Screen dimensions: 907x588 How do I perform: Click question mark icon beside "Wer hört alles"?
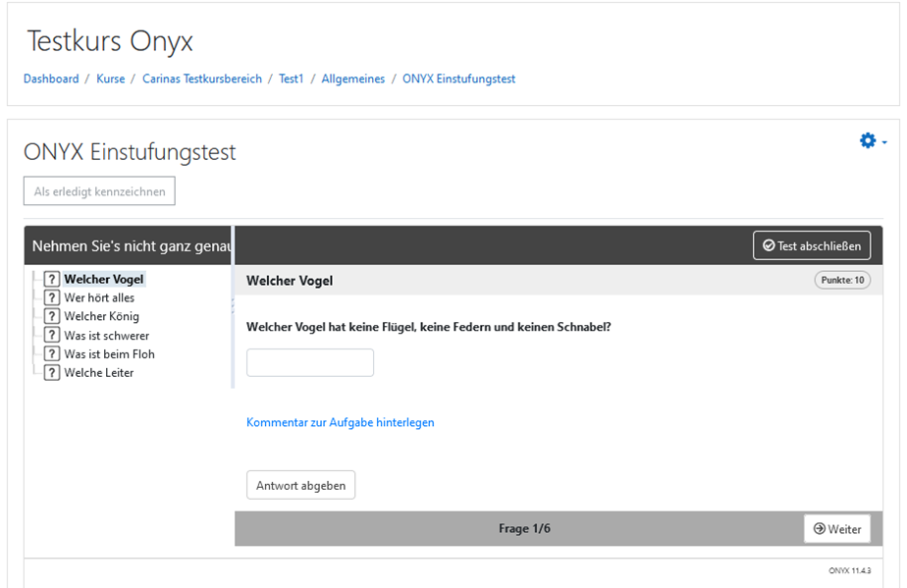click(x=51, y=297)
